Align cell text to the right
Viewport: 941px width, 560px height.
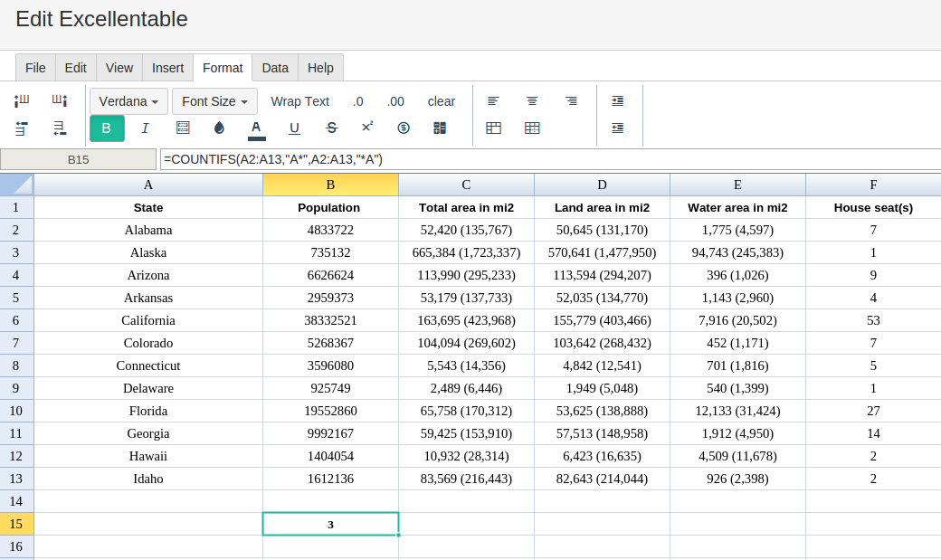tap(571, 101)
